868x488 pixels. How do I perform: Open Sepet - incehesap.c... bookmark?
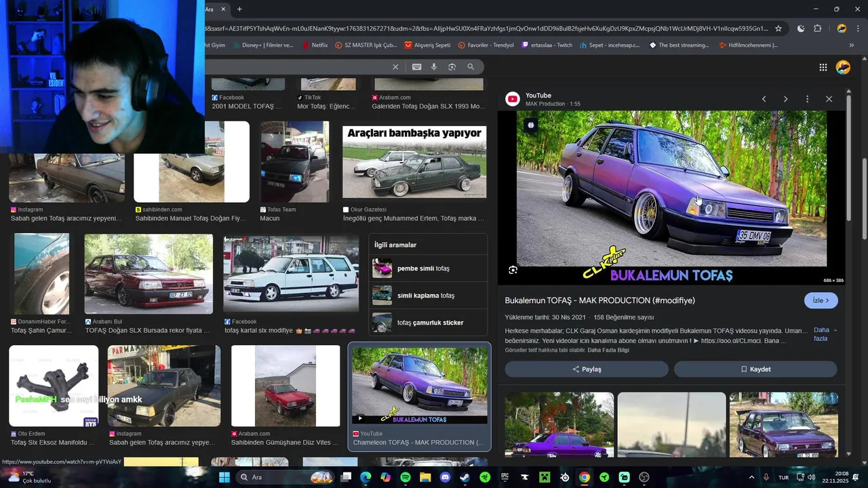point(609,45)
